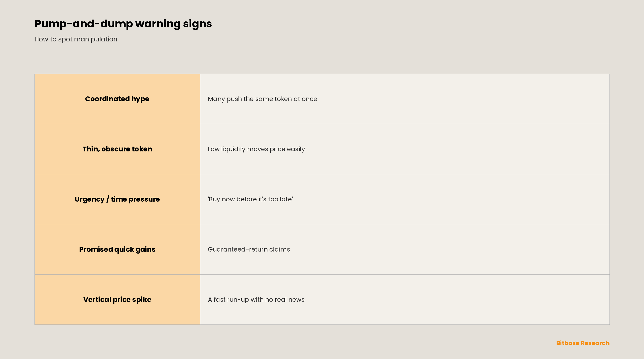
Task: Select 'A fast run-up with no real news' text
Action: click(x=256, y=300)
